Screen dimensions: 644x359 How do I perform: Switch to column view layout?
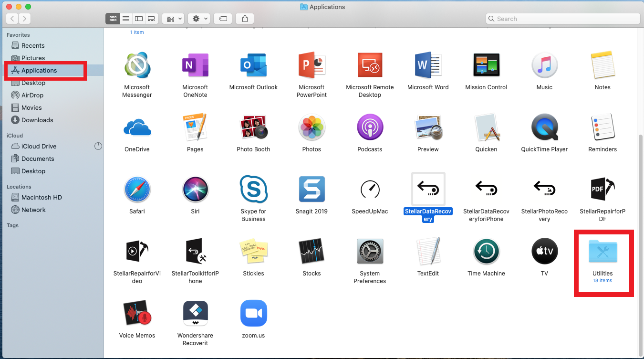(x=138, y=18)
